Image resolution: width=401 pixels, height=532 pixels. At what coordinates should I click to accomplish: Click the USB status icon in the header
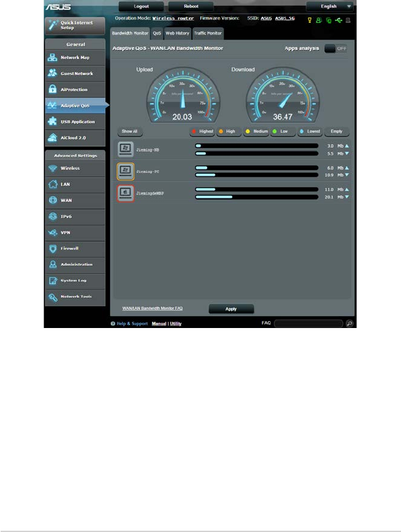pyautogui.click(x=338, y=20)
